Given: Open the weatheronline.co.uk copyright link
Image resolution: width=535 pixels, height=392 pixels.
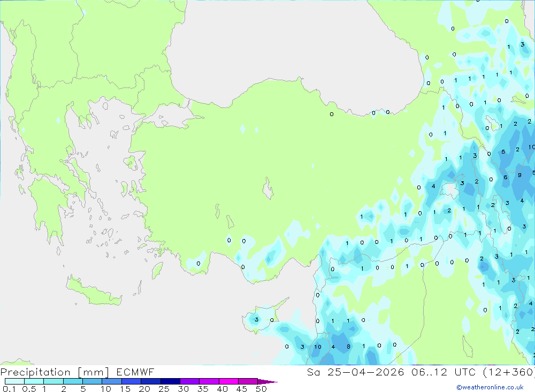Looking at the screenshot, I should 490,387.
